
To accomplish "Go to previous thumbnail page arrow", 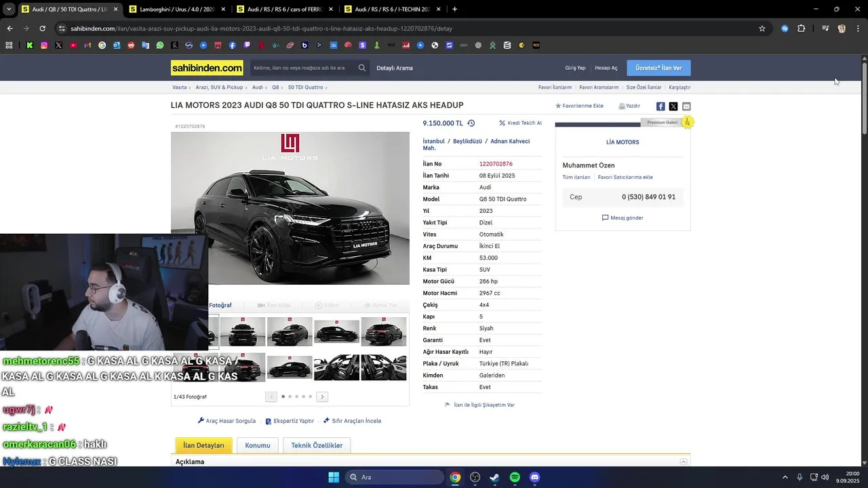I will [x=271, y=396].
